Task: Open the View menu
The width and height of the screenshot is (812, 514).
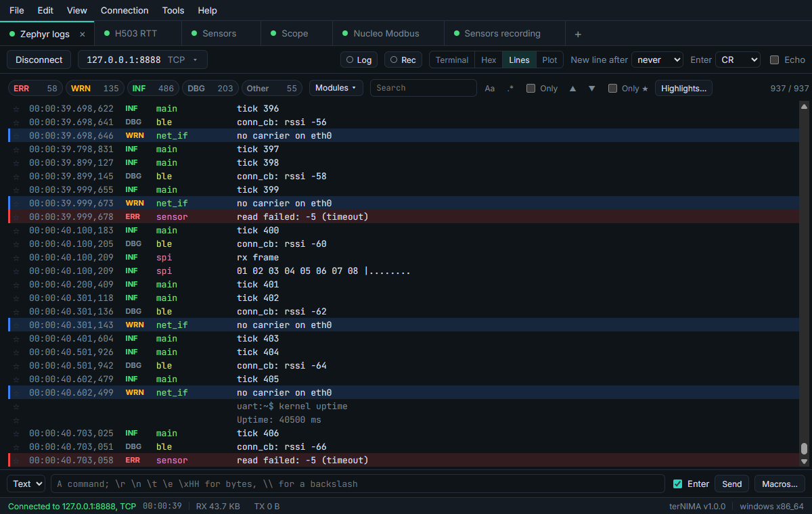Action: click(77, 10)
